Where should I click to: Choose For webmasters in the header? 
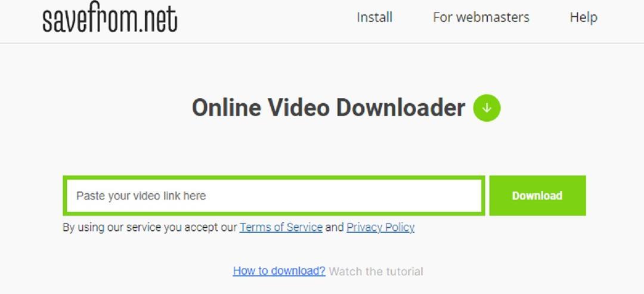coord(481,17)
